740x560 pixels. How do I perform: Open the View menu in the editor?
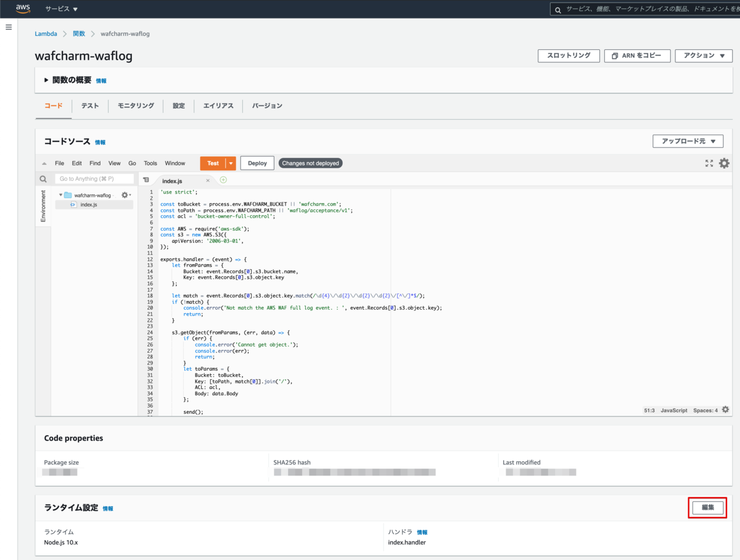pos(115,163)
